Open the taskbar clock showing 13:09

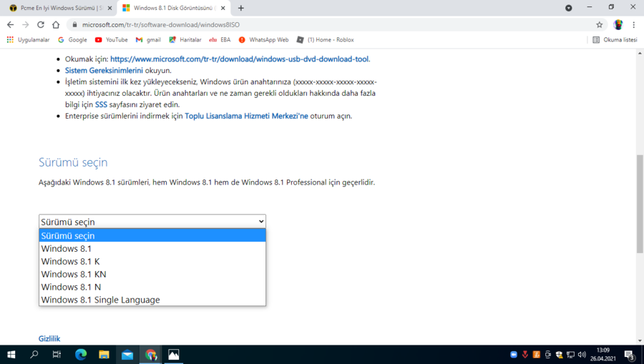coord(603,355)
